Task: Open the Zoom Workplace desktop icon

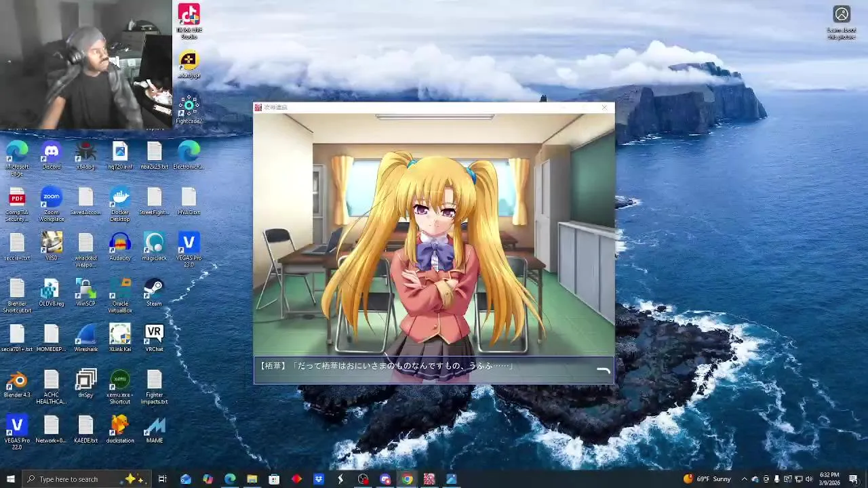Action: coord(52,205)
